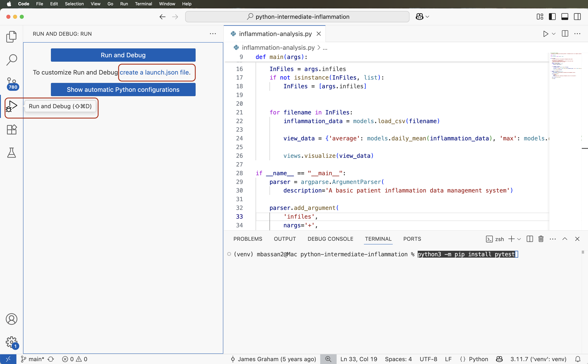Open the Run menu in the menu bar
The width and height of the screenshot is (588, 364).
tap(124, 4)
